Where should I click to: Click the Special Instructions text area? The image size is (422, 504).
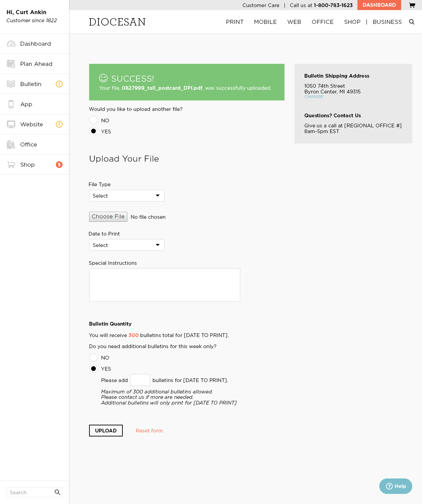tap(164, 285)
